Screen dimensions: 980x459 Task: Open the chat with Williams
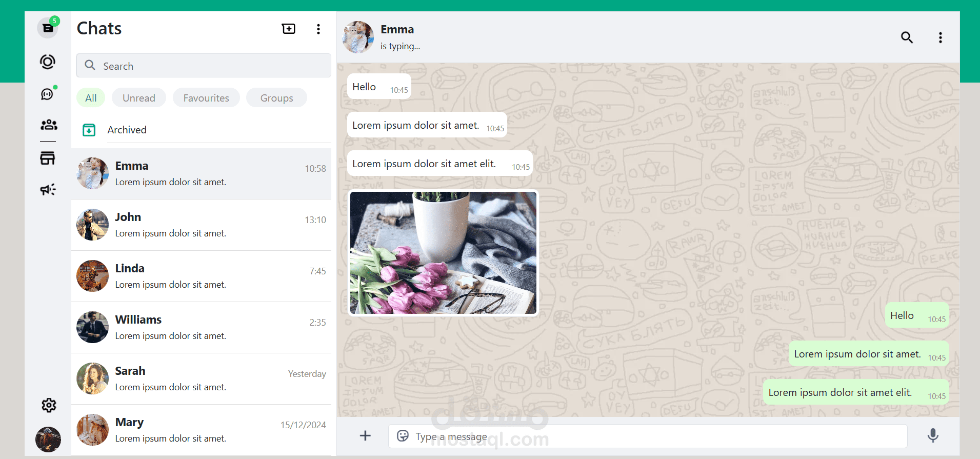pos(202,328)
